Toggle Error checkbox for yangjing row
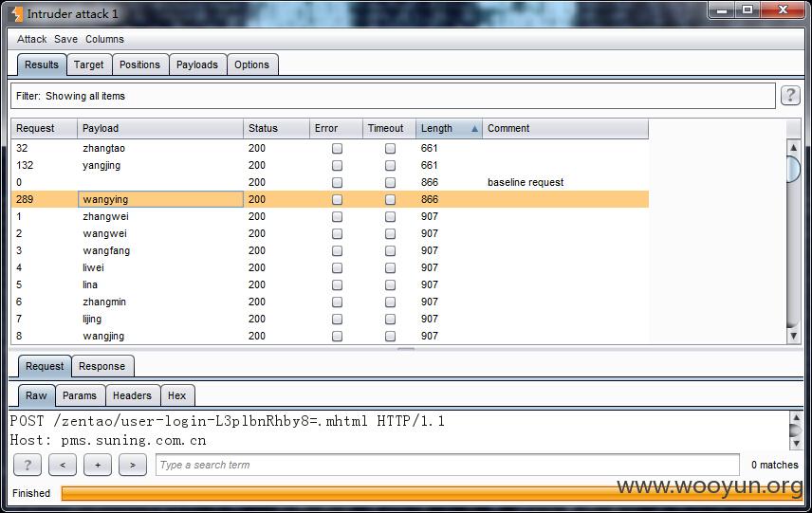The height and width of the screenshot is (513, 812). click(337, 166)
